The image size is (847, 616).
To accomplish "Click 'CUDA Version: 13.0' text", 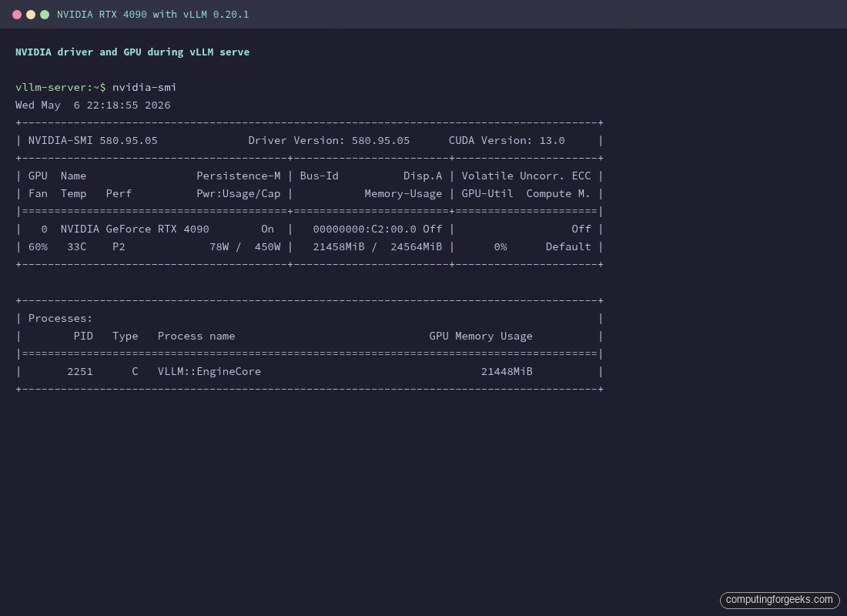I will pos(507,140).
